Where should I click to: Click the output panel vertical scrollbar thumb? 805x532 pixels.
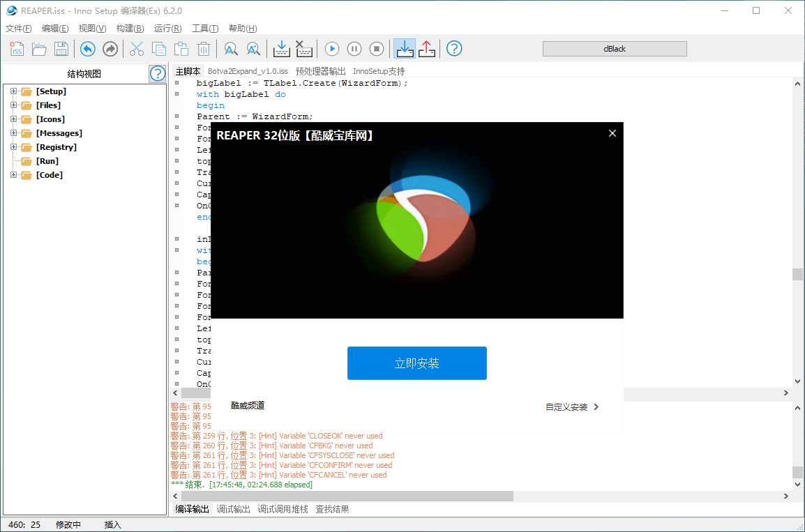[797, 472]
